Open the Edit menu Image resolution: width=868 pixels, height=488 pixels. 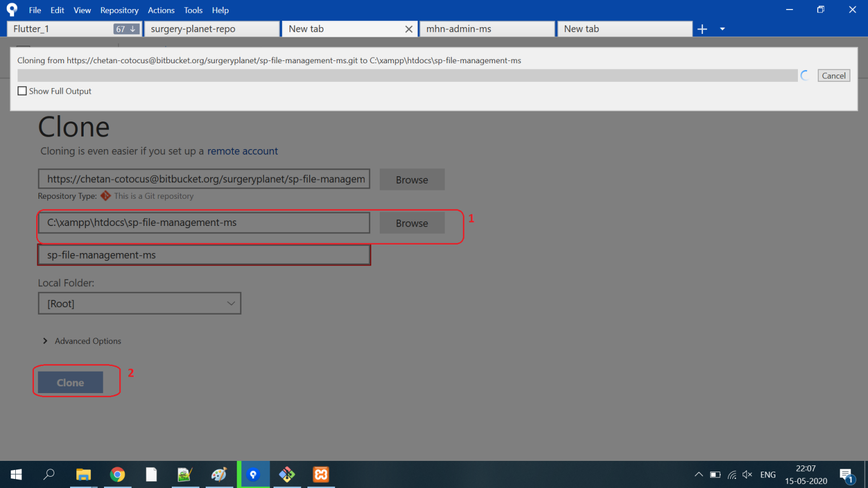point(57,10)
